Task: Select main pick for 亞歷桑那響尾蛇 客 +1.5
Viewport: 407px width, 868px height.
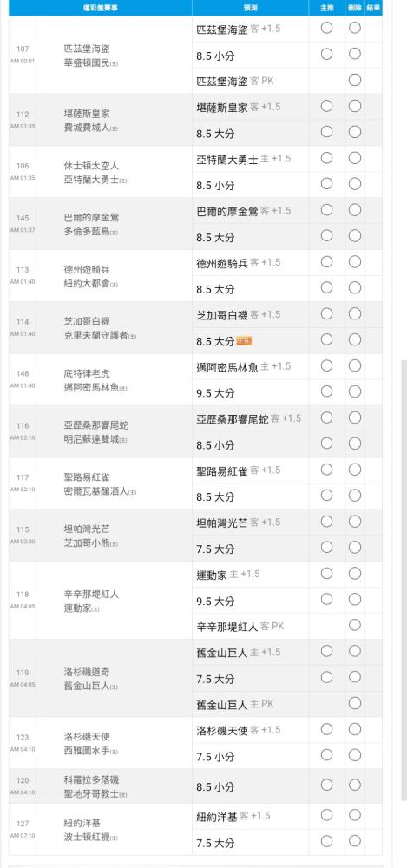Action: click(326, 418)
